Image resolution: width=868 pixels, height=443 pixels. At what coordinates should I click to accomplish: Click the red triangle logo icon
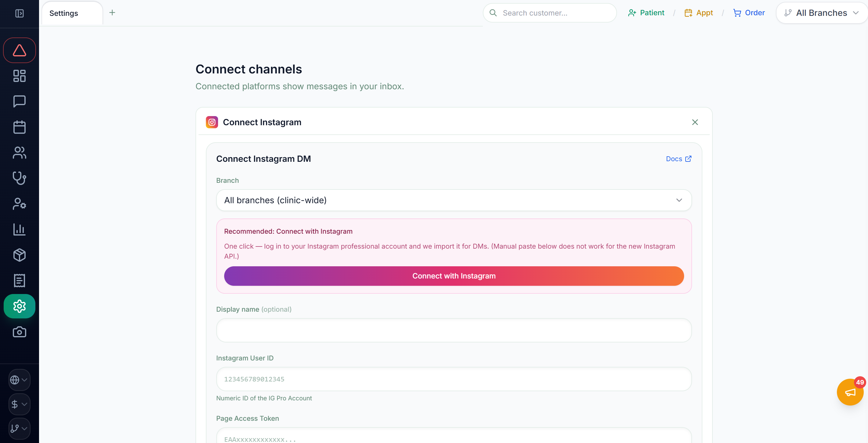point(19,51)
